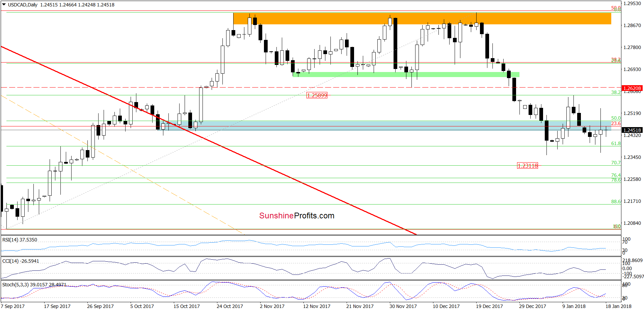This screenshot has height=311, width=644.
Task: Click the current price 1.24518 label
Action: [632, 130]
